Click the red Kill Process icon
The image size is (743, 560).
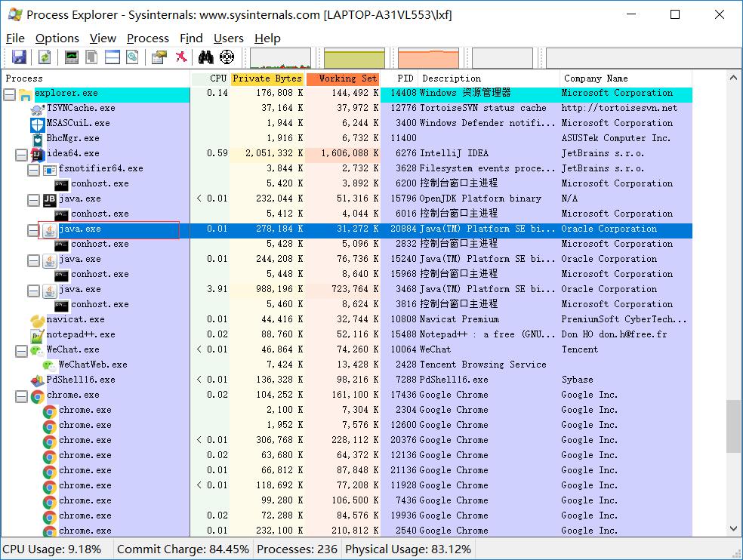click(x=181, y=57)
